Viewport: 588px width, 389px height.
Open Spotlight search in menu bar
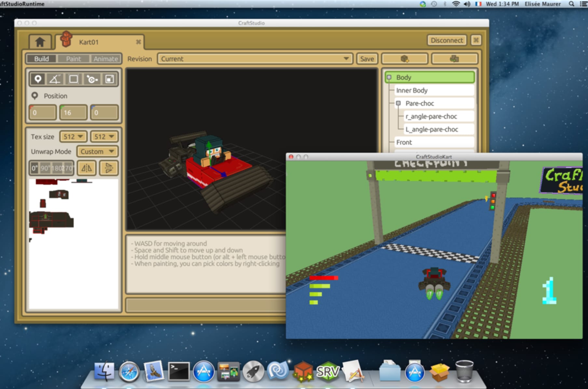[571, 4]
